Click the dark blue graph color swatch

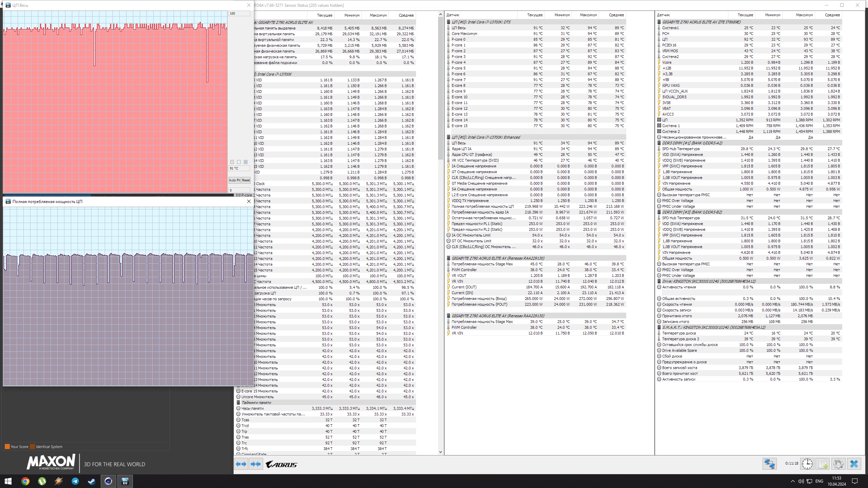pos(246,162)
